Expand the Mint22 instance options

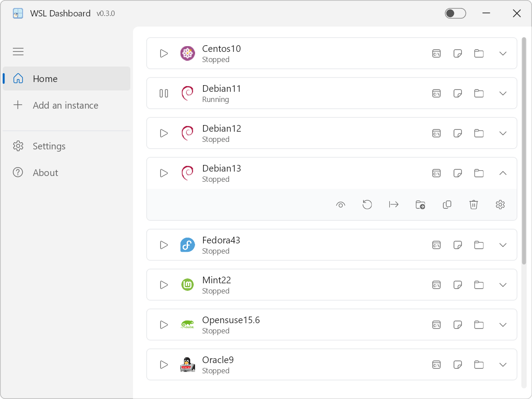pos(503,285)
